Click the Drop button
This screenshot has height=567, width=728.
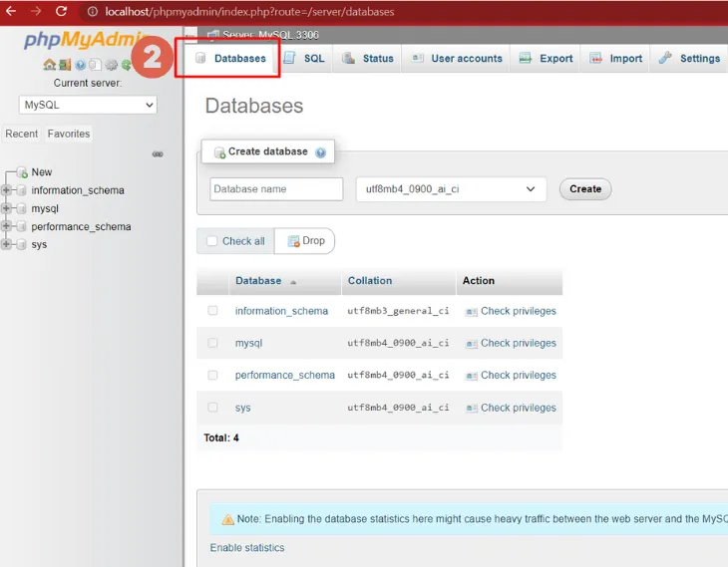point(304,241)
